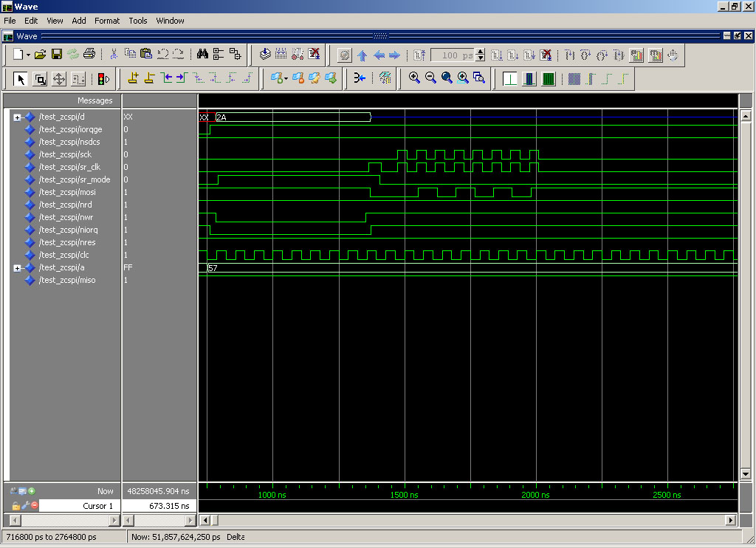
Task: Click the Zoom In magnifier icon
Action: 414,78
